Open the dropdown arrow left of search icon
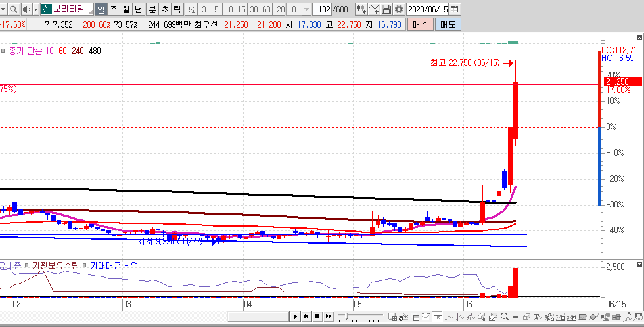Screen dimensions: 644x327 coord(4,9)
